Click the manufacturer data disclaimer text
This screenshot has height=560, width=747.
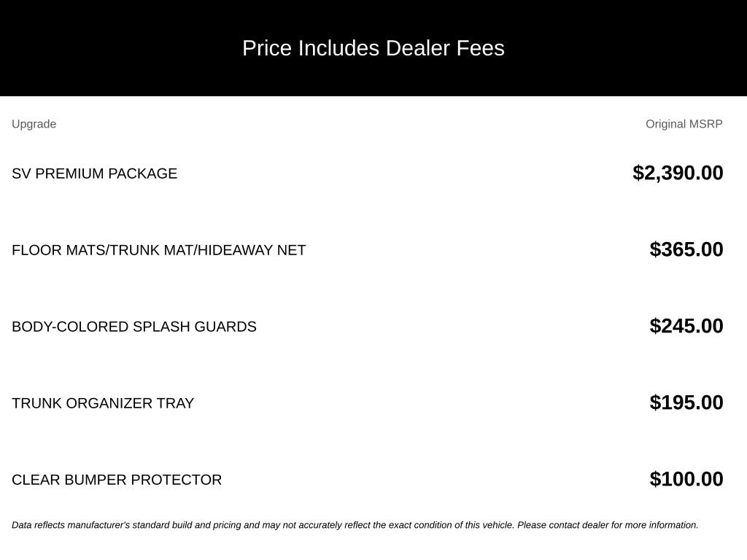coord(355,525)
